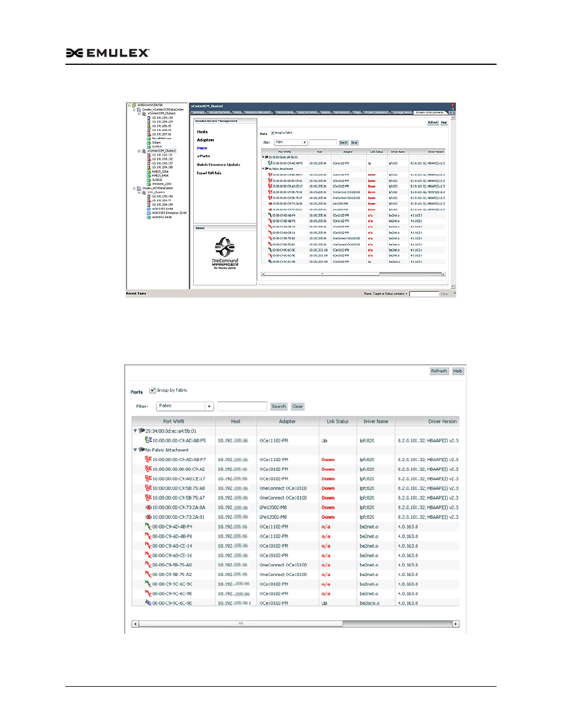Select vCenterOCM_Cluster2 in the inventory tree
Screen dimensions: 562x728
point(161,151)
